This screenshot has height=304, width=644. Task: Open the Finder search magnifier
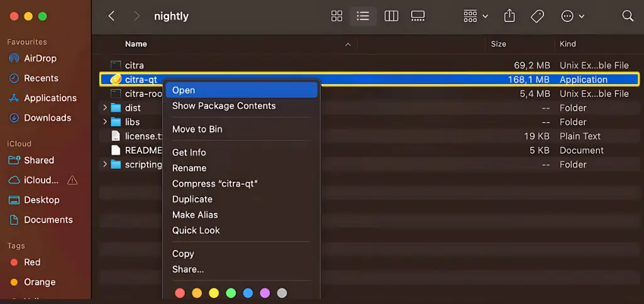[627, 16]
